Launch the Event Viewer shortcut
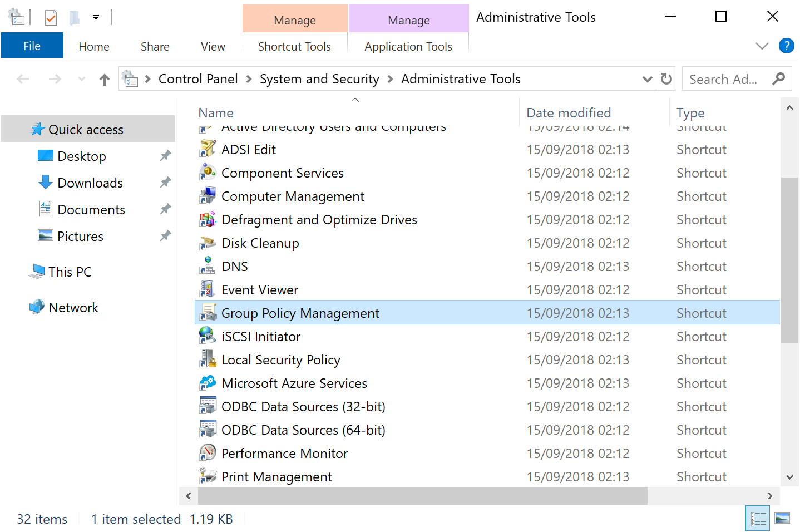Viewport: 800px width, 532px height. click(258, 289)
